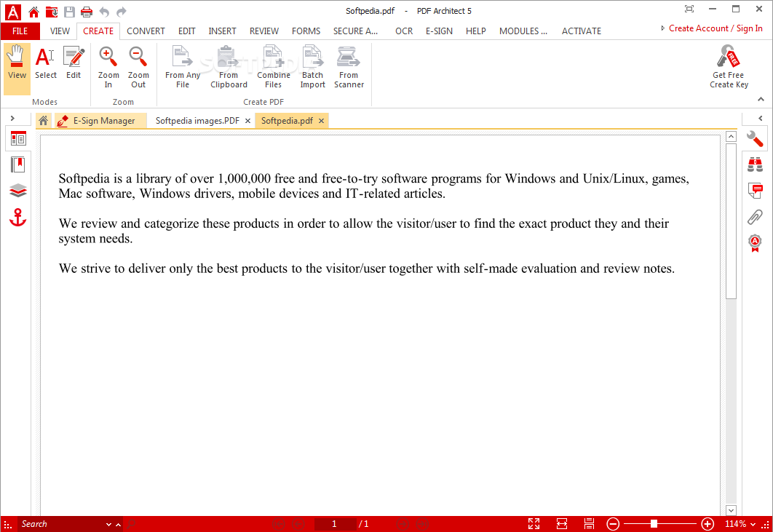Open the INSERT ribbon tab

222,31
